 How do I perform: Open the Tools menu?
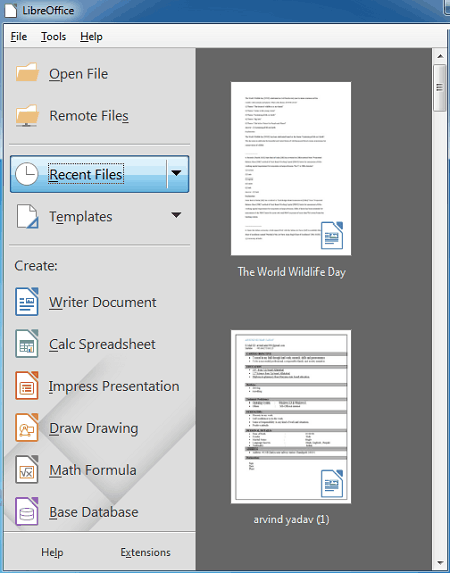pyautogui.click(x=53, y=37)
